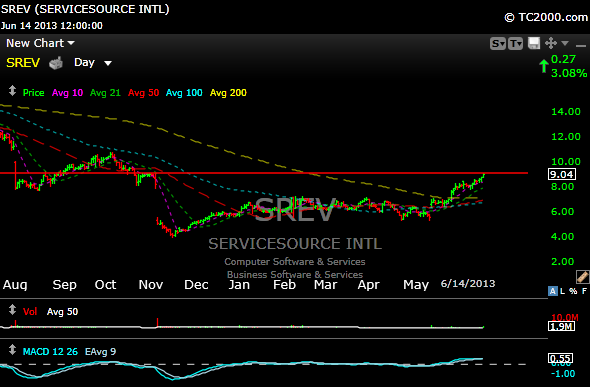590x387 pixels.
Task: Click the resize arrows icon beside MACD legend
Action: click(12, 350)
